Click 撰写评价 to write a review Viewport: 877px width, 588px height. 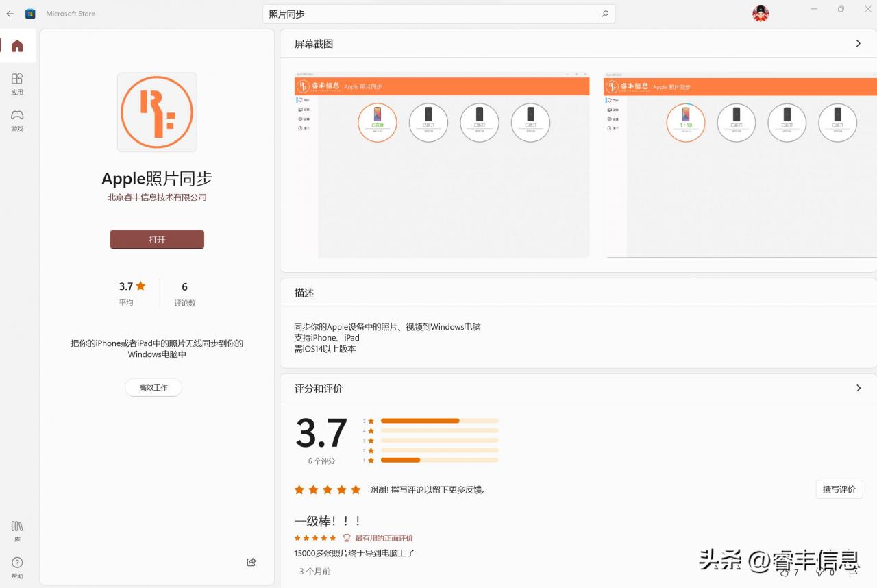click(x=839, y=489)
